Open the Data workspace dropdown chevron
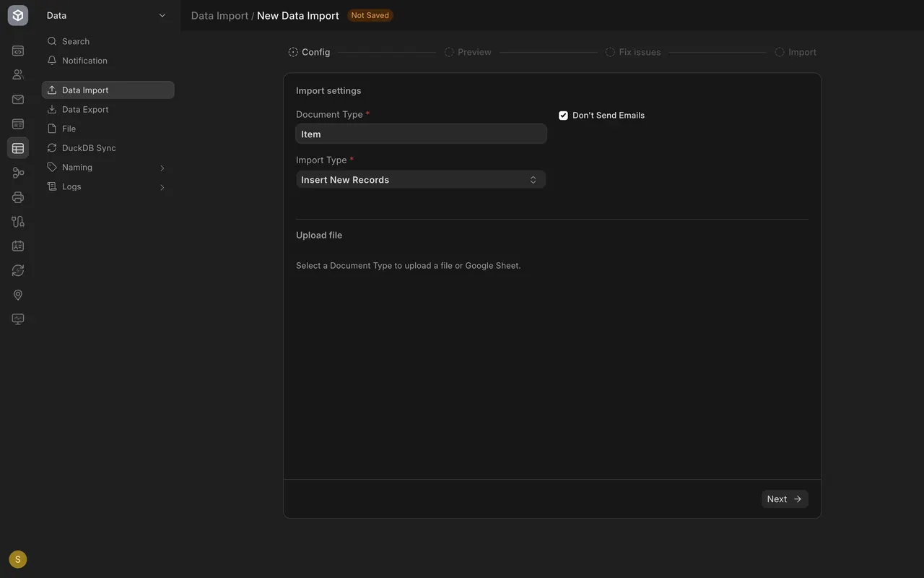 coord(162,15)
